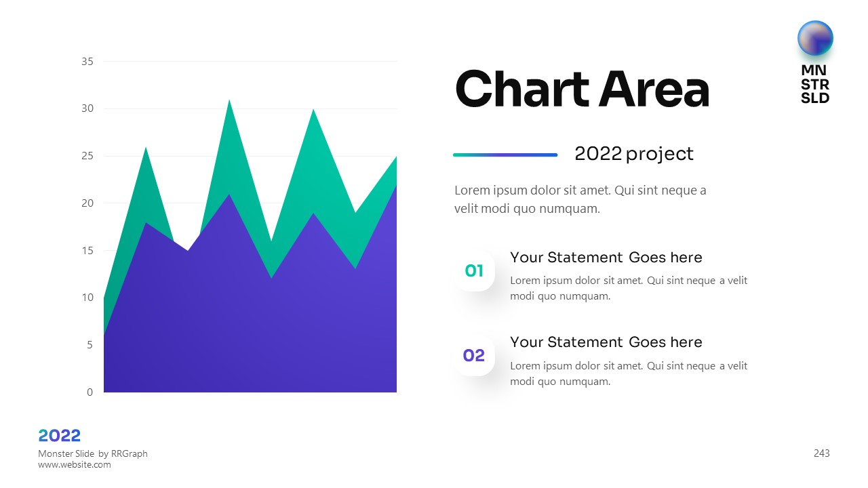Click the 2022 project subtitle

(634, 154)
